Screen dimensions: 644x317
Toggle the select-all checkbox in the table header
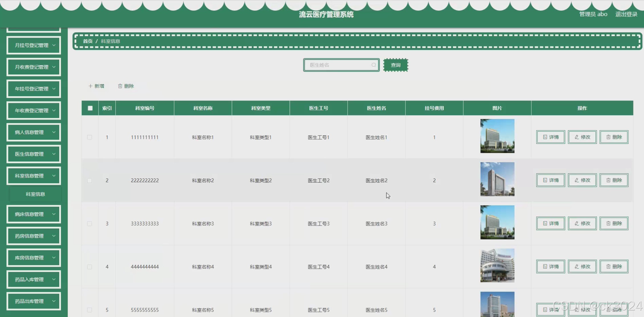point(90,108)
